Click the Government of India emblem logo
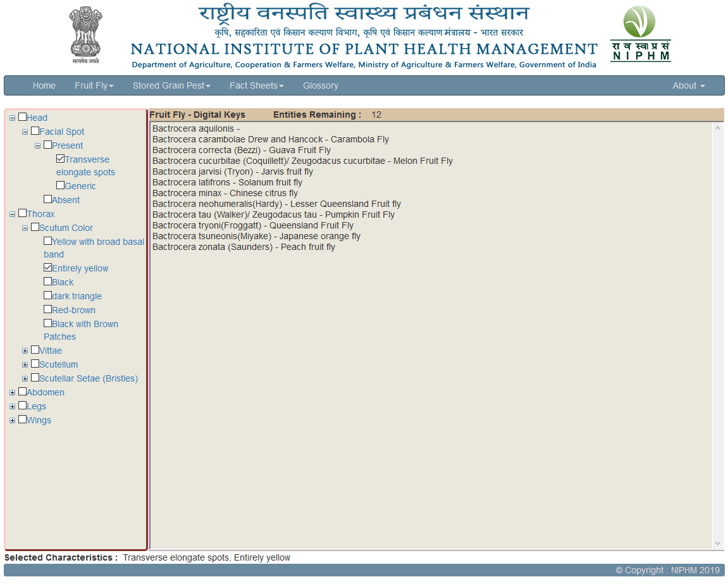Screen dimensions: 728x584 click(85, 35)
